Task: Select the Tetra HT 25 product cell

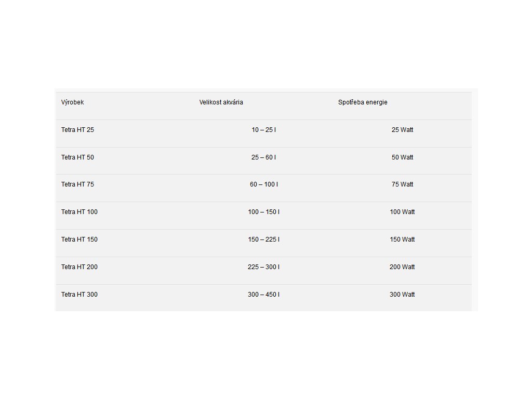Action: pyautogui.click(x=77, y=130)
